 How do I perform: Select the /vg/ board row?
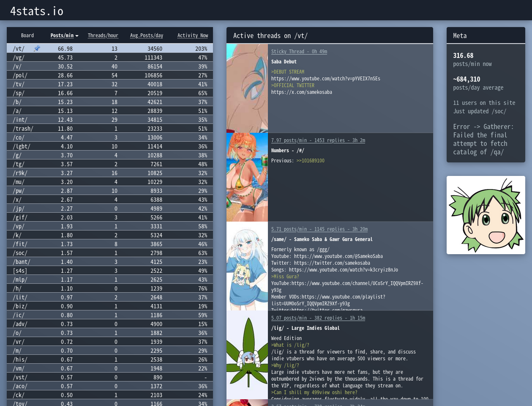(x=109, y=58)
